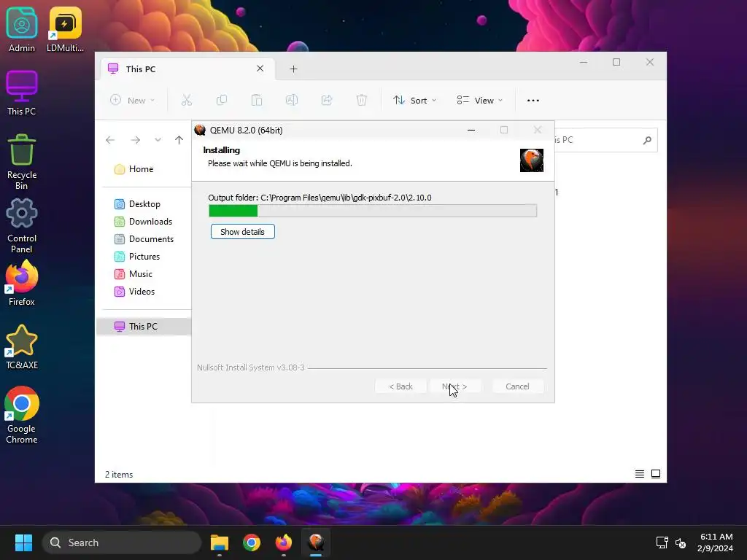Image resolution: width=747 pixels, height=560 pixels.
Task: Select the Admin desktop icon
Action: pyautogui.click(x=21, y=29)
